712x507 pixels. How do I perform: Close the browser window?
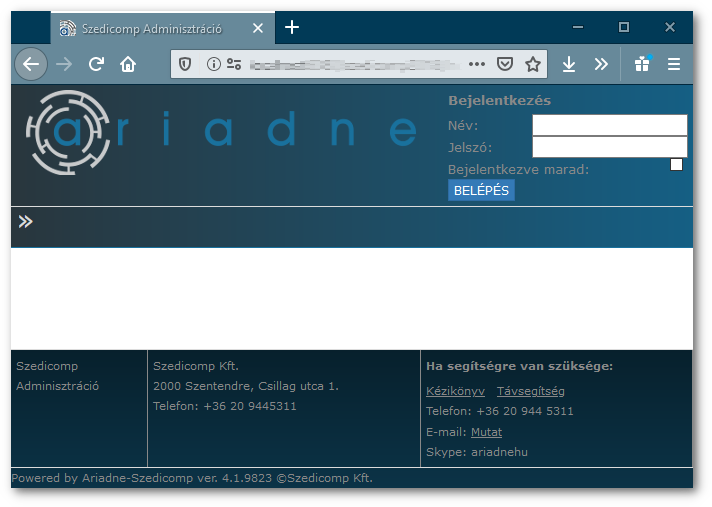click(x=670, y=27)
